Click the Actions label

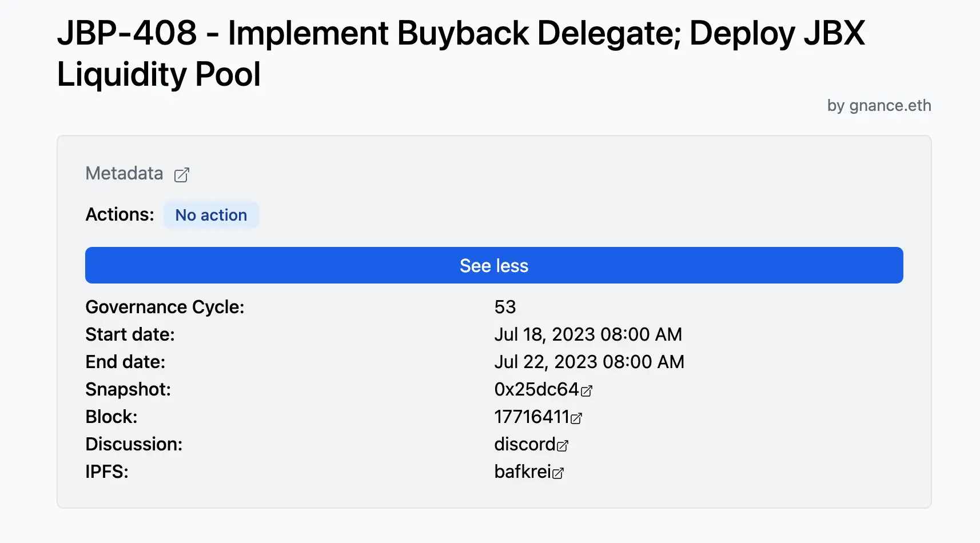tap(119, 215)
